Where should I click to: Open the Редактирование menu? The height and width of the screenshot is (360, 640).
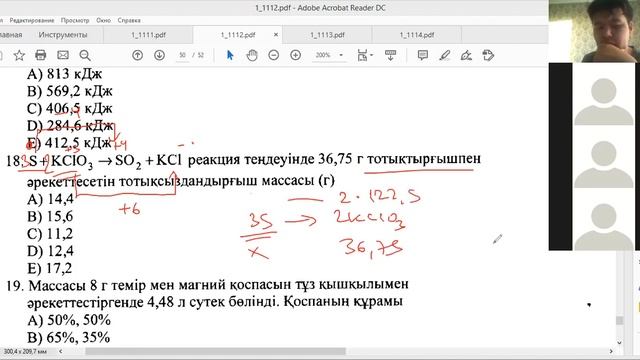pos(32,20)
